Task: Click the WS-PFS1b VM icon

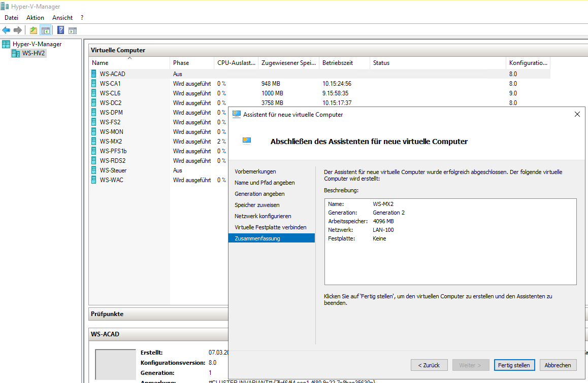Action: point(94,151)
